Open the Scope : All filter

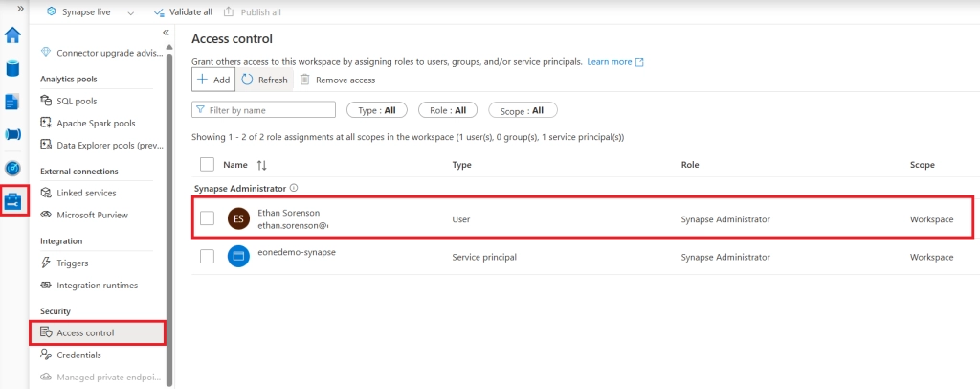523,110
